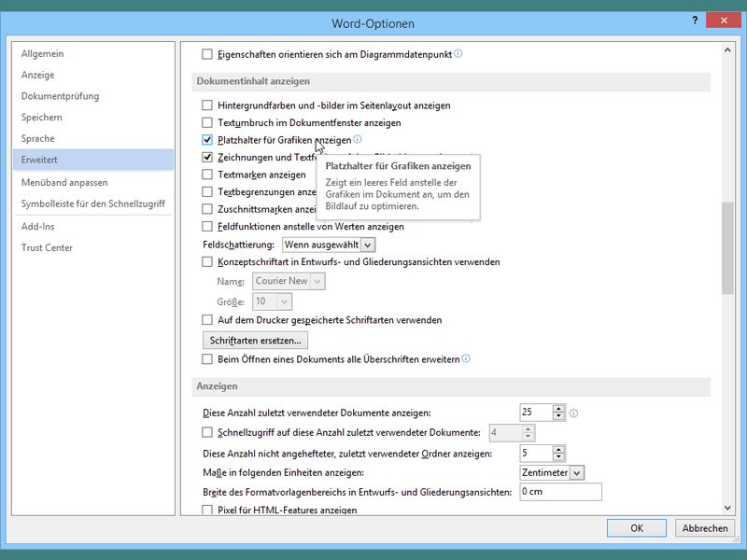Decrease recent documents count from 25
Image resolution: width=747 pixels, height=560 pixels.
click(x=558, y=416)
